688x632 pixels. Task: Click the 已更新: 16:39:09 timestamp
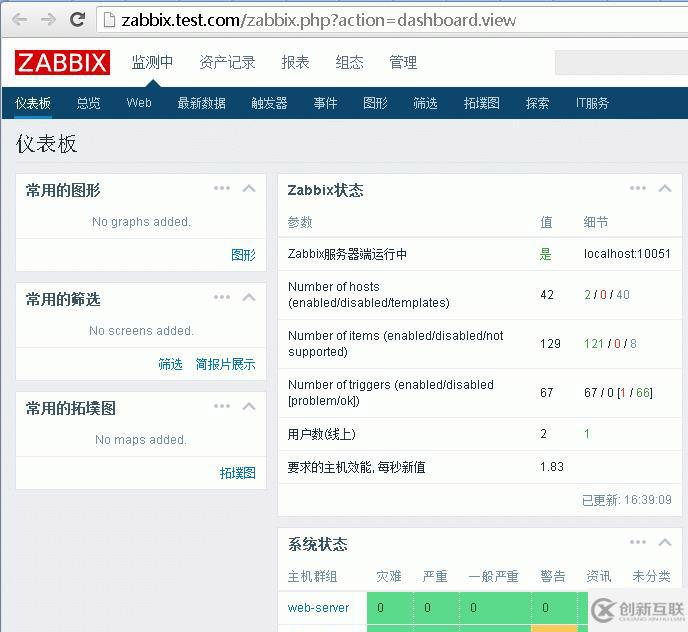pyautogui.click(x=627, y=500)
